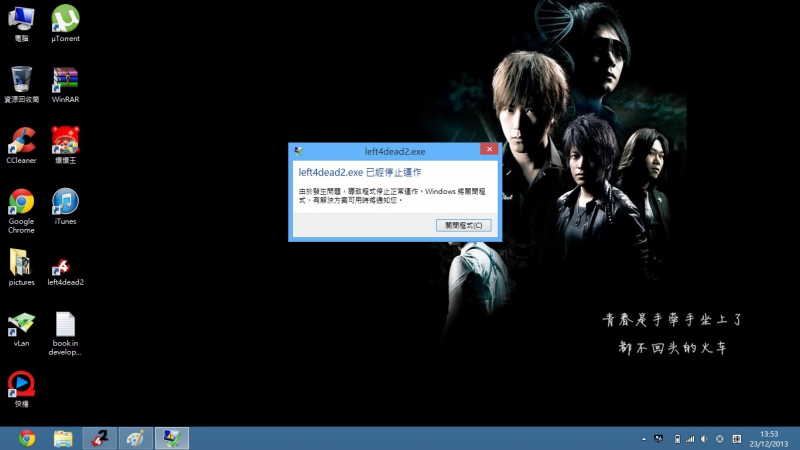Select the left4dead2 desktop shortcut

(x=65, y=272)
